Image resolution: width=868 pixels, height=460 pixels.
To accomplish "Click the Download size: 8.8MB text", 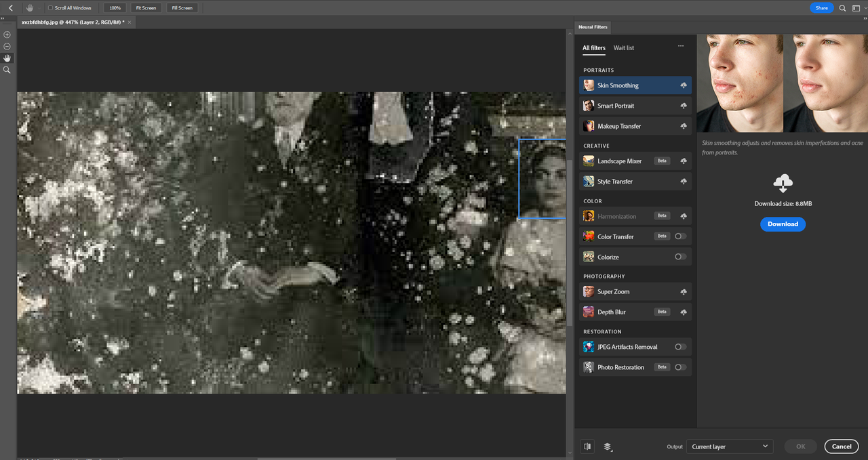I will (783, 204).
